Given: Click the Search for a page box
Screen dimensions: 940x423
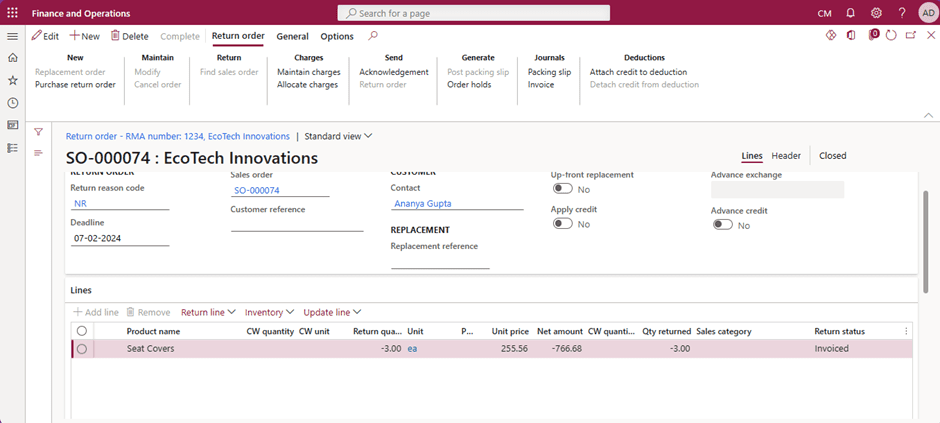Looking at the screenshot, I should tap(474, 13).
